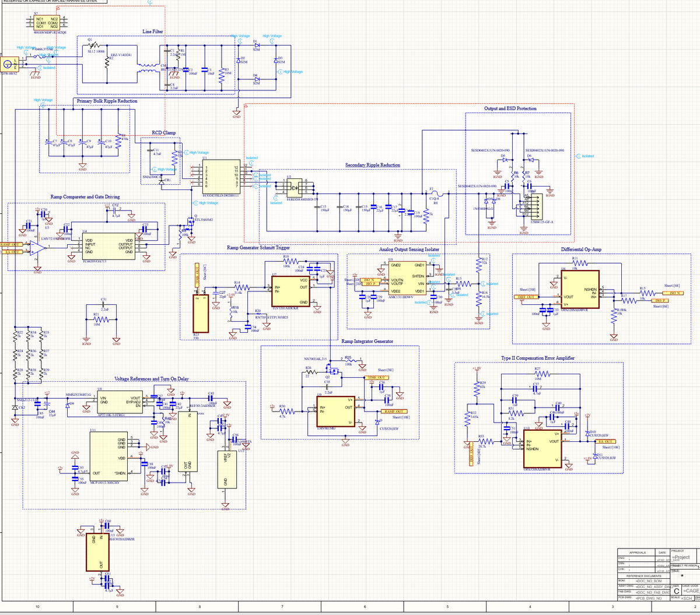Screen dimensions: 700x615
Task: Click the '=Project' title block field
Action: tap(681, 557)
